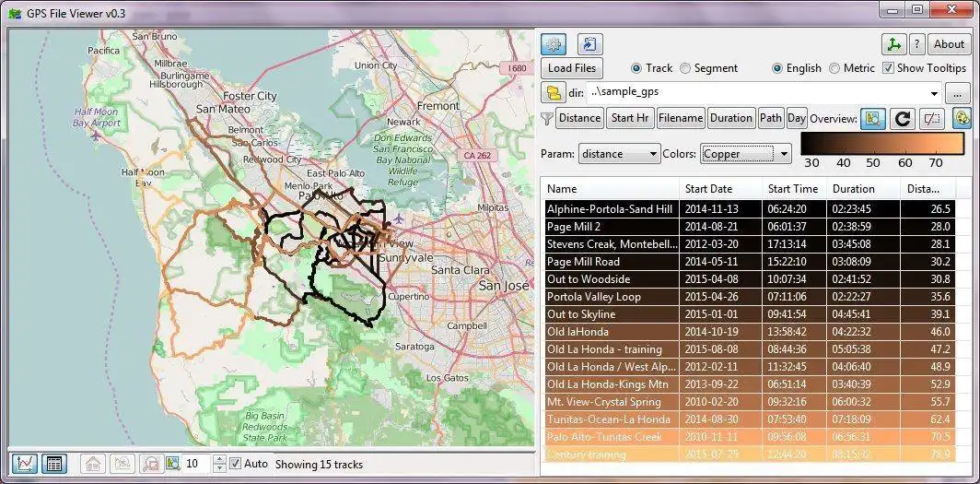The image size is (980, 484).
Task: Click the clear selection rectangle icon
Action: [x=932, y=118]
